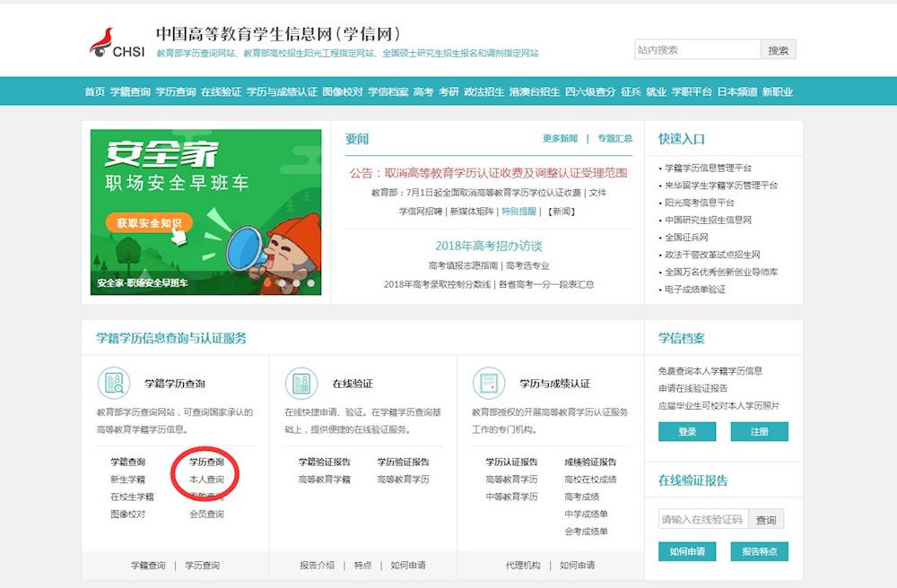Screen dimensions: 897x588
Task: Open the 在校生学籍 link
Action: point(132,497)
